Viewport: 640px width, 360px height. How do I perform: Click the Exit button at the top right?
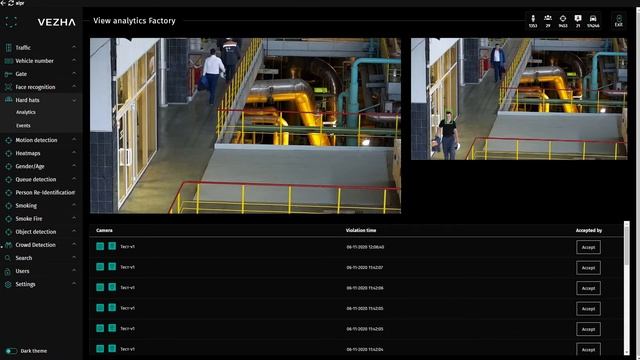point(619,21)
